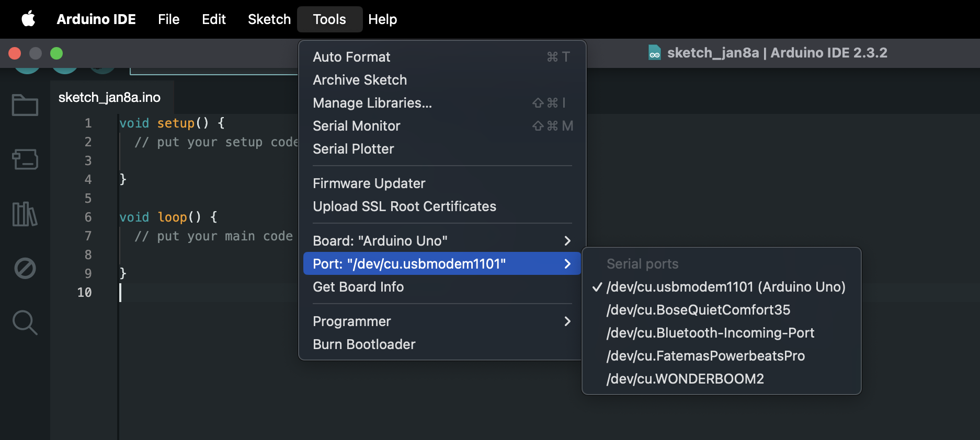Click line number 10 in editor gutter
980x440 pixels.
(85, 293)
